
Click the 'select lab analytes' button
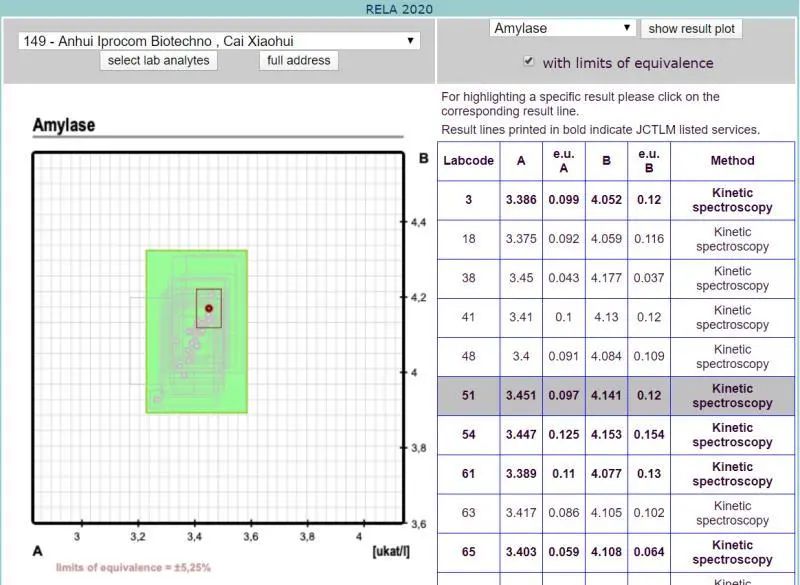pyautogui.click(x=159, y=60)
